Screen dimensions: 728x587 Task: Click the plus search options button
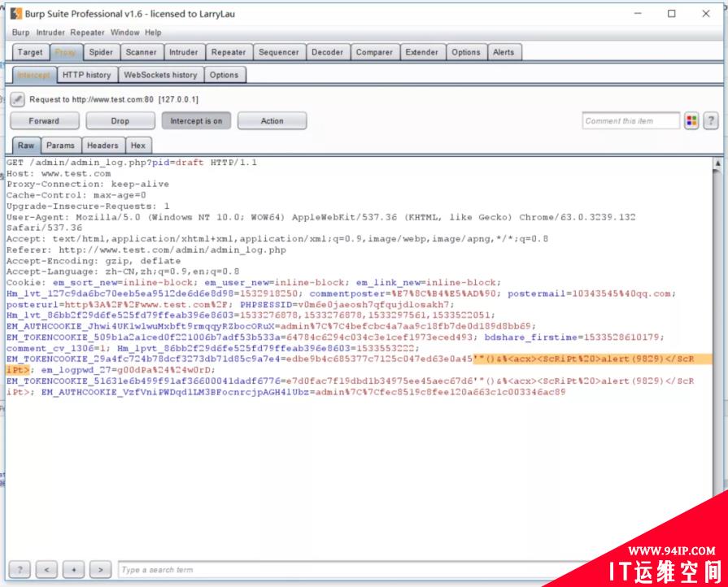(73, 569)
